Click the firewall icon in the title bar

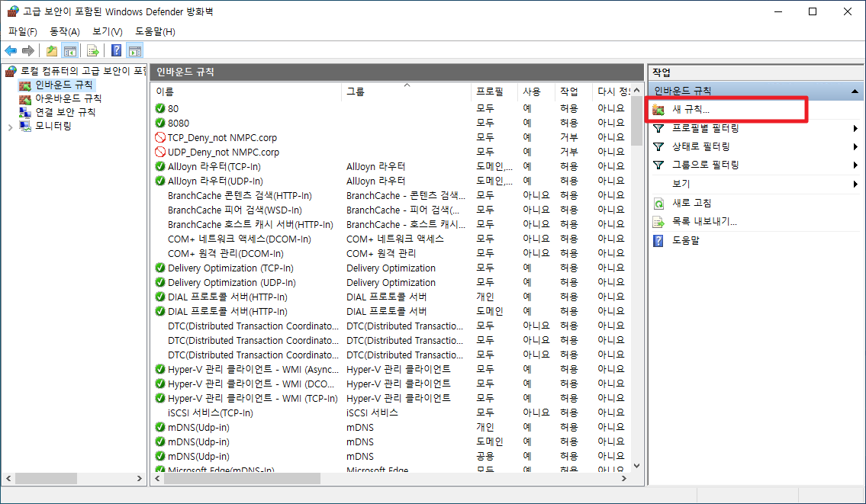[12, 11]
